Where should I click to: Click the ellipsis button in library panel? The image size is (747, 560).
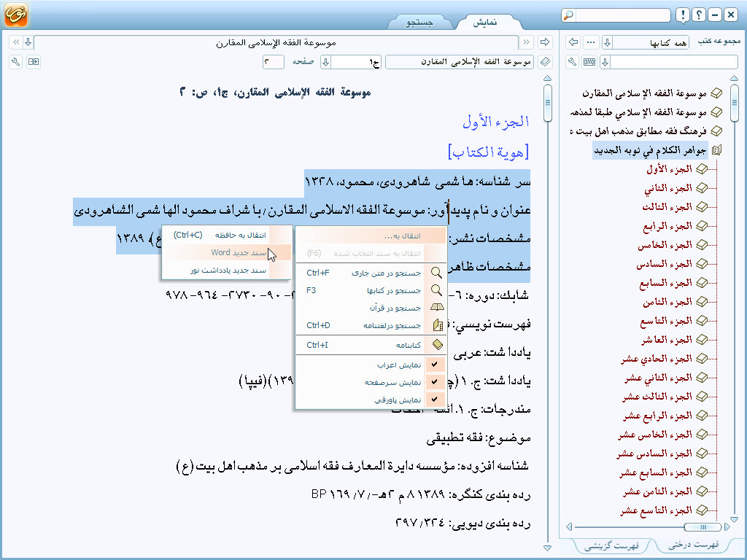pyautogui.click(x=591, y=42)
